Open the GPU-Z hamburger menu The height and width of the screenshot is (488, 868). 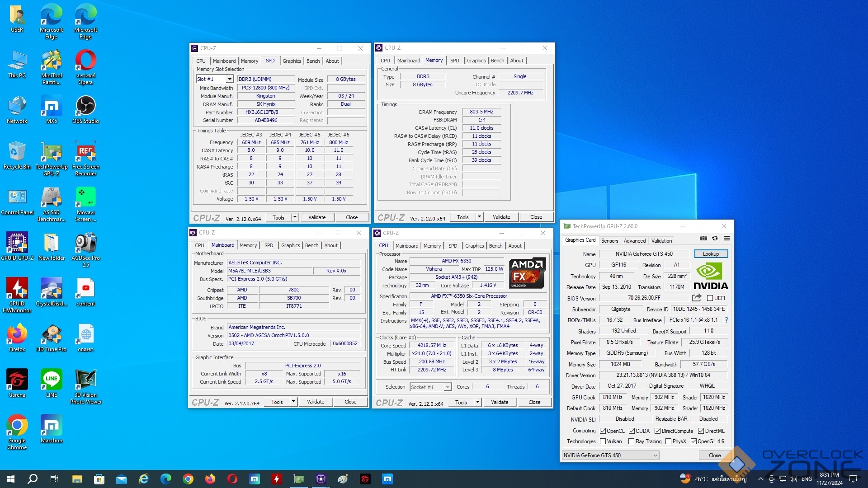(x=726, y=239)
